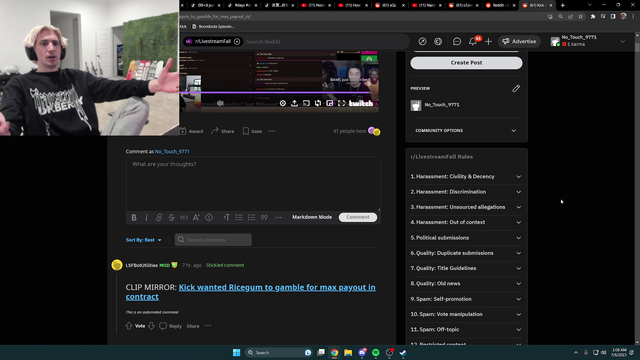Downvote the LSFBotUtilities stickied comment
The height and width of the screenshot is (360, 640).
(x=151, y=326)
